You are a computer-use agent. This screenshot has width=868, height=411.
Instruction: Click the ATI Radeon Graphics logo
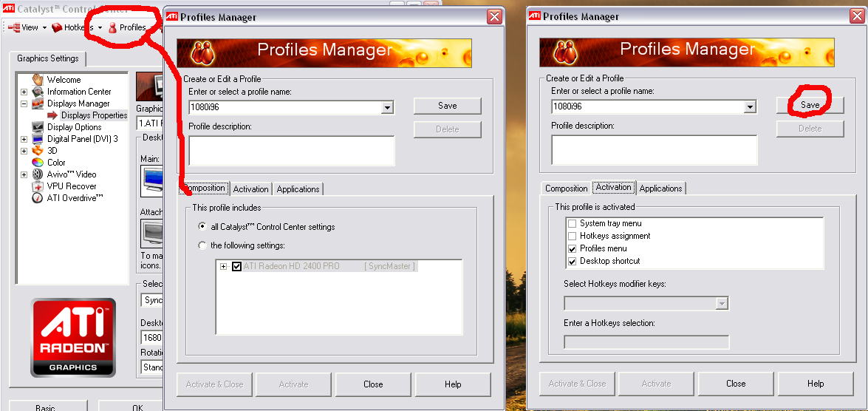point(73,337)
